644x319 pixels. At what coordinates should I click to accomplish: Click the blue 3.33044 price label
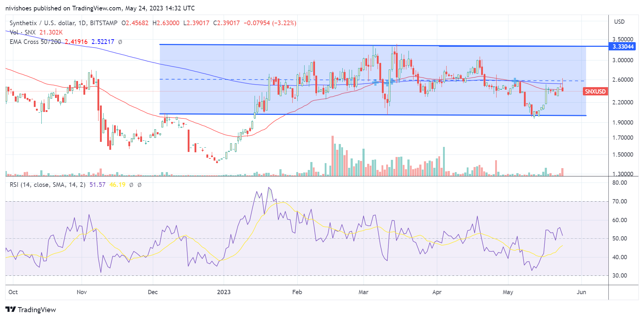coord(623,46)
